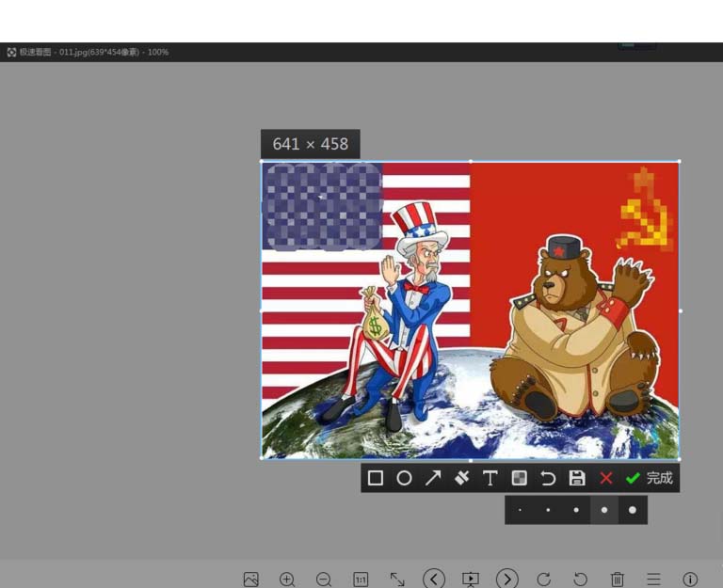Click the dollar money bag in the image
723x588 pixels.
point(375,314)
